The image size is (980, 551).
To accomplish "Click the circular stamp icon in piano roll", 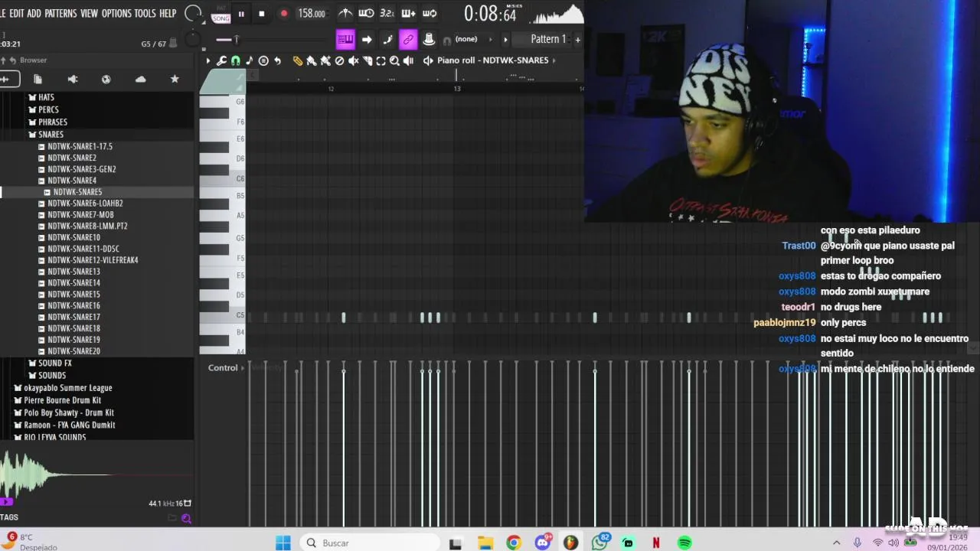I will tap(263, 60).
